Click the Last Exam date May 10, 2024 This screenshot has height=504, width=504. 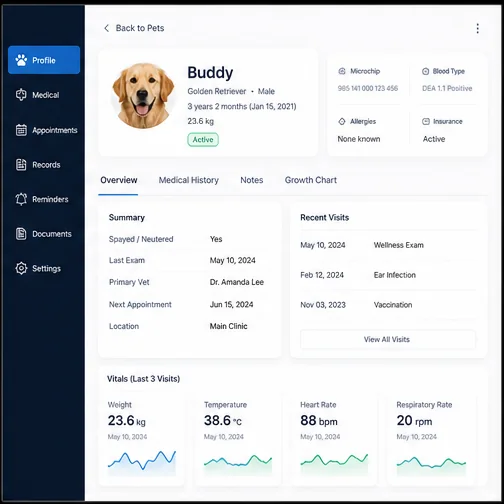pyautogui.click(x=232, y=260)
